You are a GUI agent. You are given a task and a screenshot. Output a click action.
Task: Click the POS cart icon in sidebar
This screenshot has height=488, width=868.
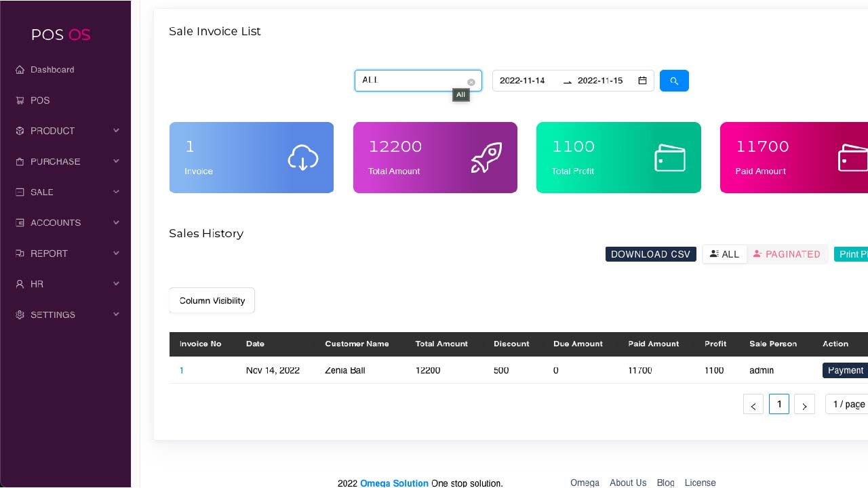(x=20, y=100)
